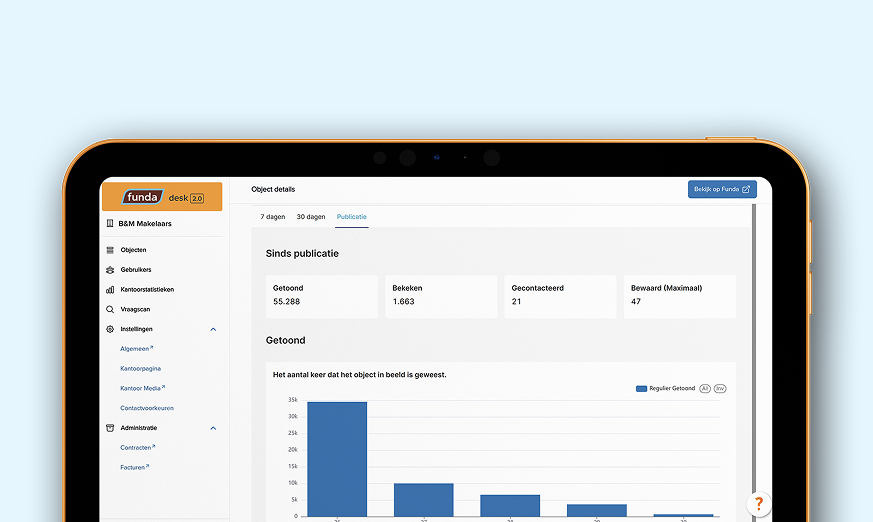Click the Kantoorstatistieken bar chart icon
The image size is (873, 522).
(110, 289)
